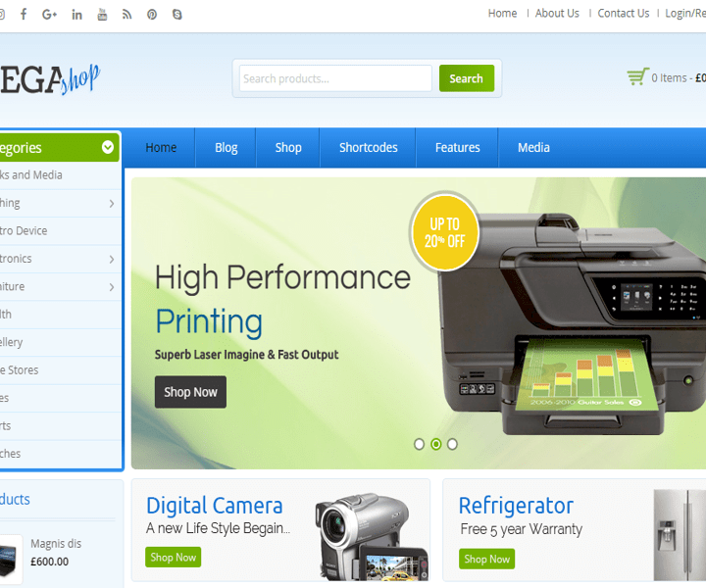Click the Facebook icon in top bar

[24, 14]
